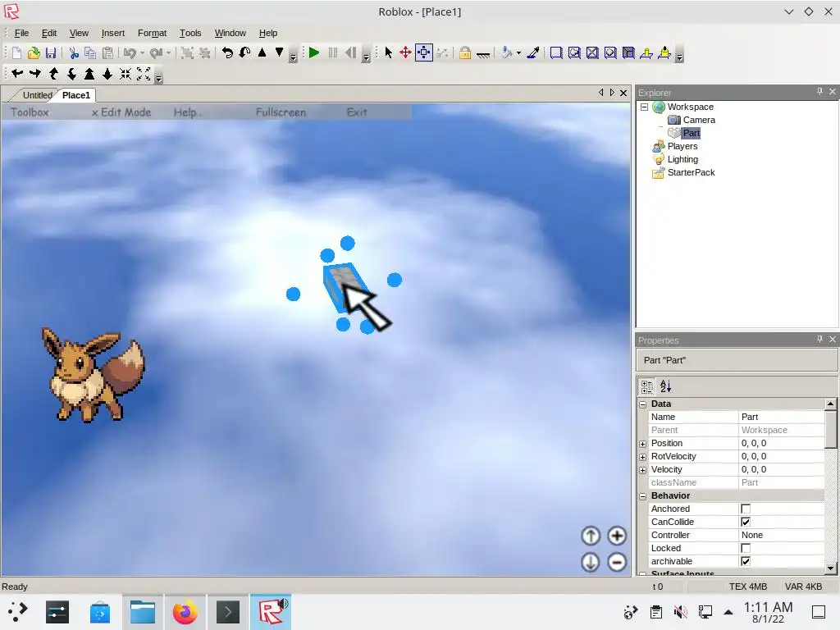Click the Fullscreen button
This screenshot has height=630, width=840.
(x=281, y=112)
